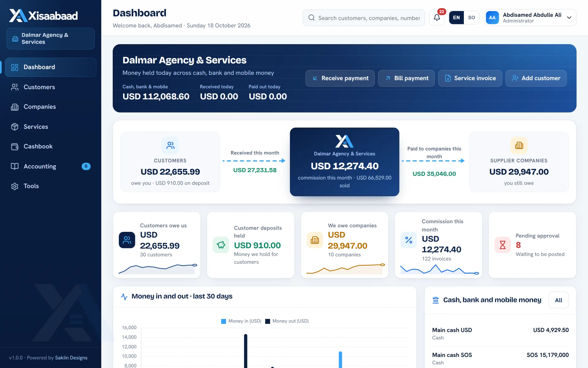Open Services in the sidebar
Screen dimensions: 588x368
click(51, 127)
